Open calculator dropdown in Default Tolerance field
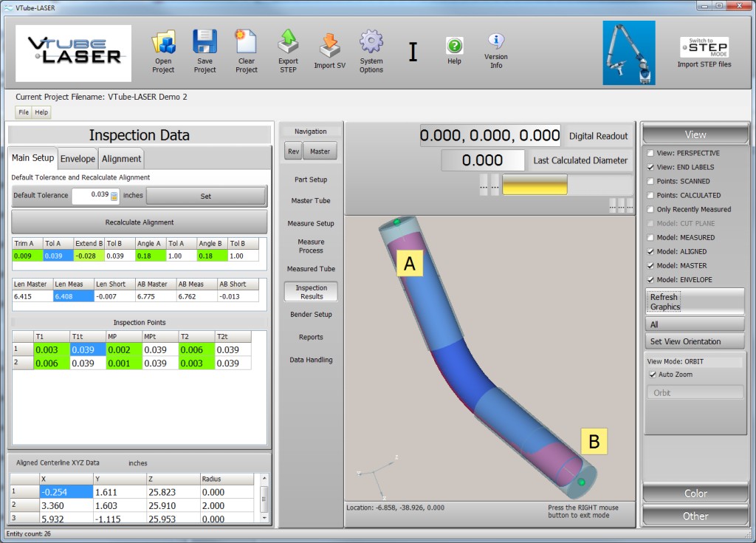The height and width of the screenshot is (543, 756). tap(114, 196)
